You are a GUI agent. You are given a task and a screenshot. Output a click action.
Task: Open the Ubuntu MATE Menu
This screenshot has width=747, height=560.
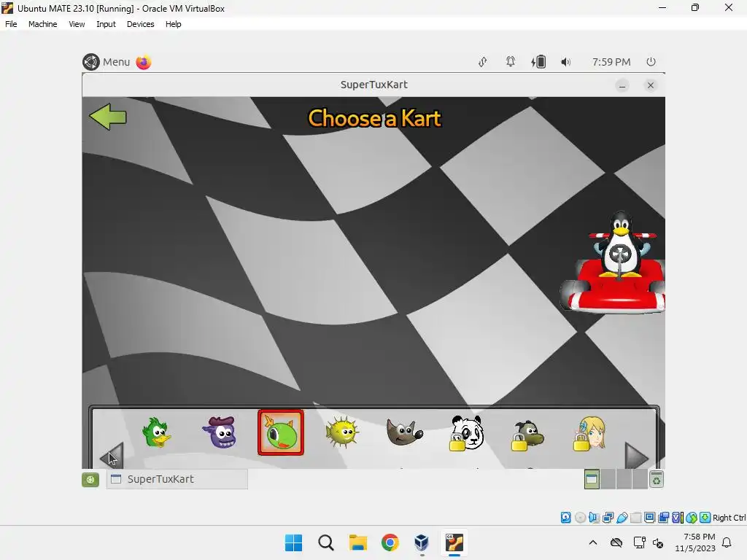[x=107, y=62]
